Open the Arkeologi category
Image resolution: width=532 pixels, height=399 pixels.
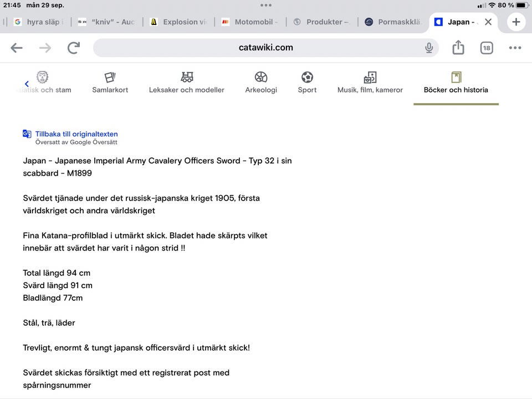[x=261, y=83]
